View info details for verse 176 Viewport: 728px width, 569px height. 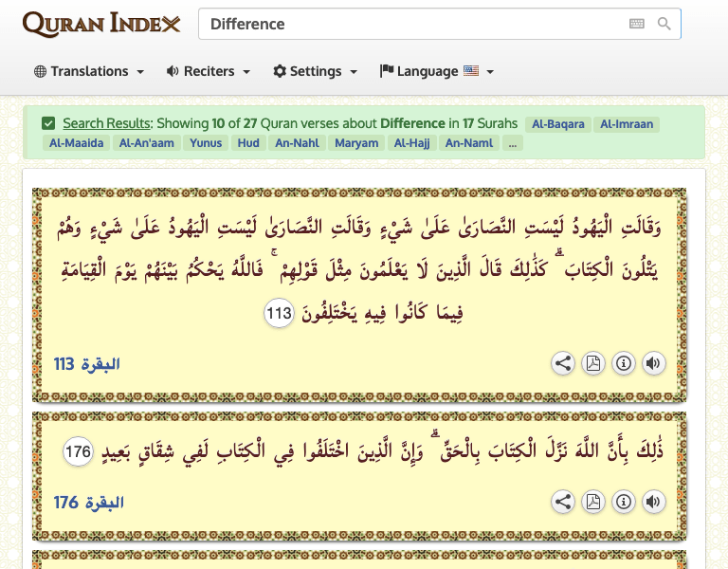(624, 502)
